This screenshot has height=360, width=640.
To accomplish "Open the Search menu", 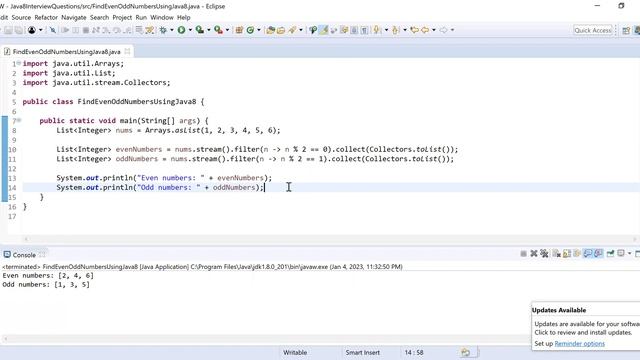I will pyautogui.click(x=100, y=18).
